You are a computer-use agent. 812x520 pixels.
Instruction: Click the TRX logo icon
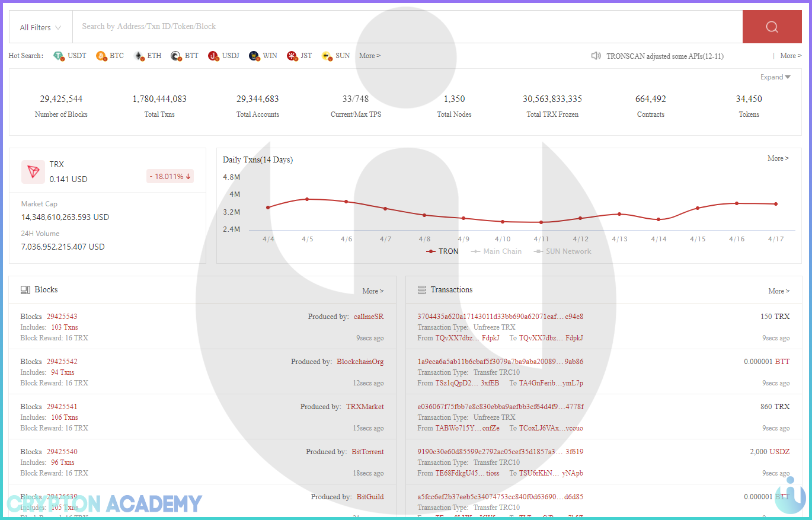tap(33, 172)
